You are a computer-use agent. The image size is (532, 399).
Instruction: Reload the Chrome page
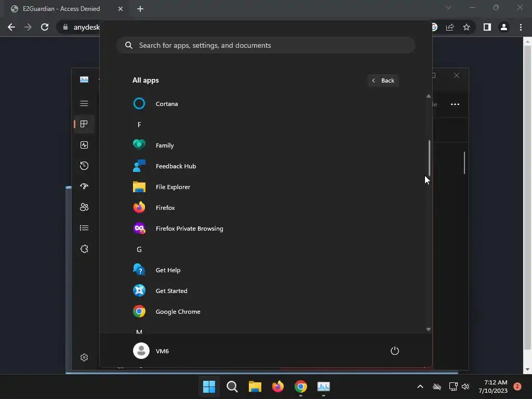pos(45,27)
